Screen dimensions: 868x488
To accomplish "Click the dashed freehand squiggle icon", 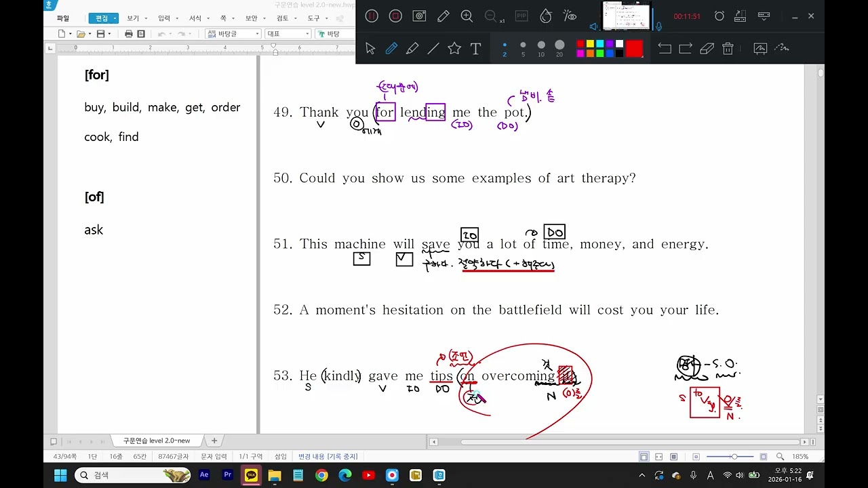I will [x=782, y=47].
